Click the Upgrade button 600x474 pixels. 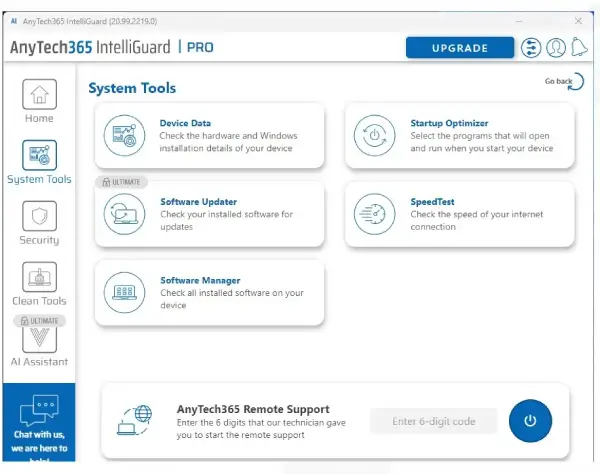click(460, 48)
